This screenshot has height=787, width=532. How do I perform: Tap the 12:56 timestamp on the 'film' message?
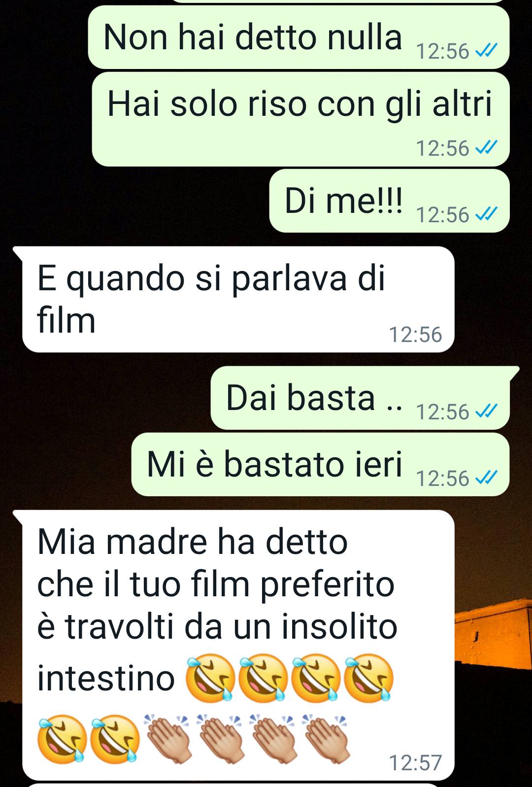pos(416,335)
